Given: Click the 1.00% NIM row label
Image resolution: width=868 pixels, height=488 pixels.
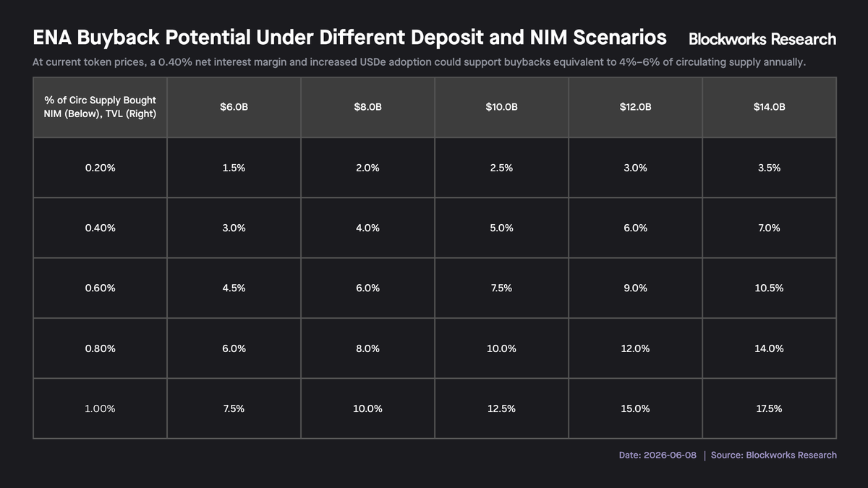Looking at the screenshot, I should [100, 408].
